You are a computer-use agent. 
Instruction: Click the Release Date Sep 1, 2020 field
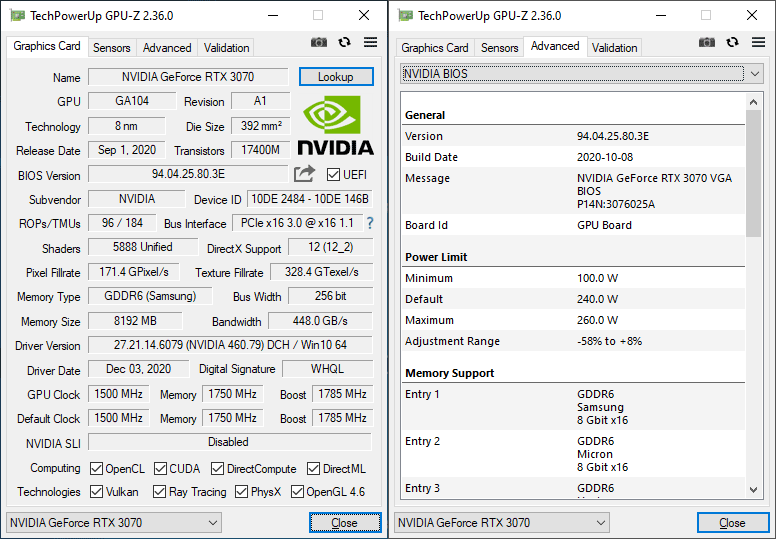127,150
